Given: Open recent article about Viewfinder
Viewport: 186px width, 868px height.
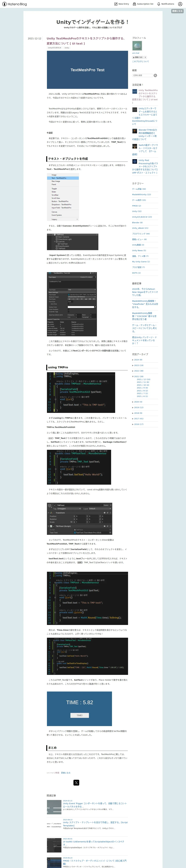Looking at the screenshot, I should point(145,304).
